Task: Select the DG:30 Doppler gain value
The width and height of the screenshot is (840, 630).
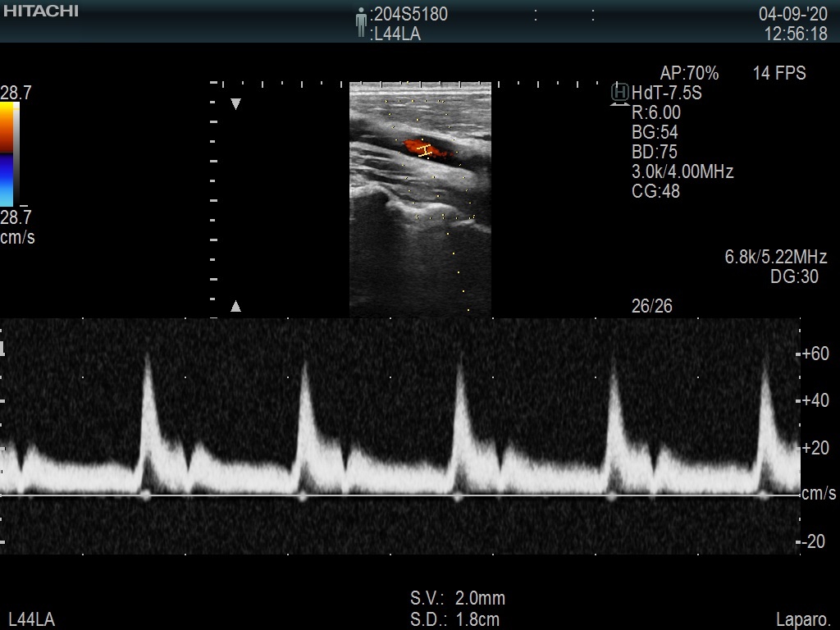Action: [x=794, y=276]
